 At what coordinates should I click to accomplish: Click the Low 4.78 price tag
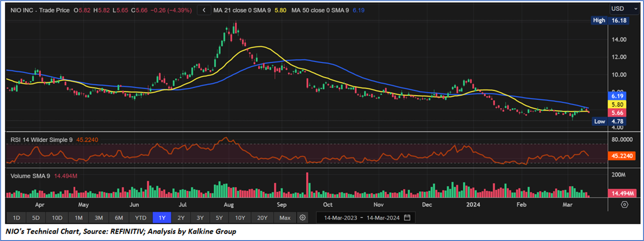[x=609, y=121]
